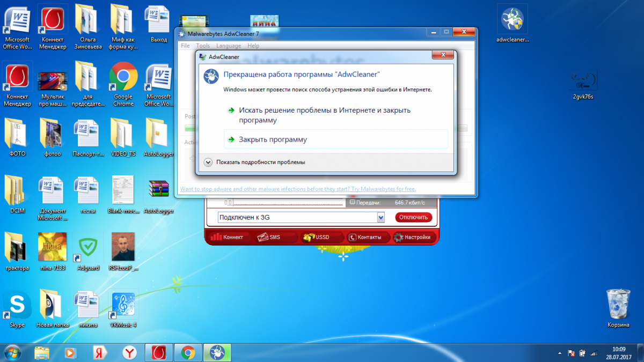Launch Yandex Browser from the taskbar
This screenshot has height=362, width=644.
tap(129, 352)
